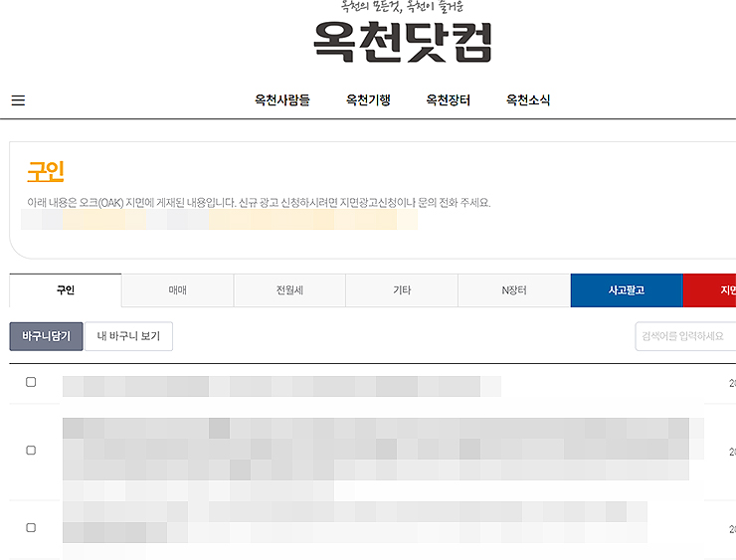Open the hamburger menu icon

tap(18, 100)
